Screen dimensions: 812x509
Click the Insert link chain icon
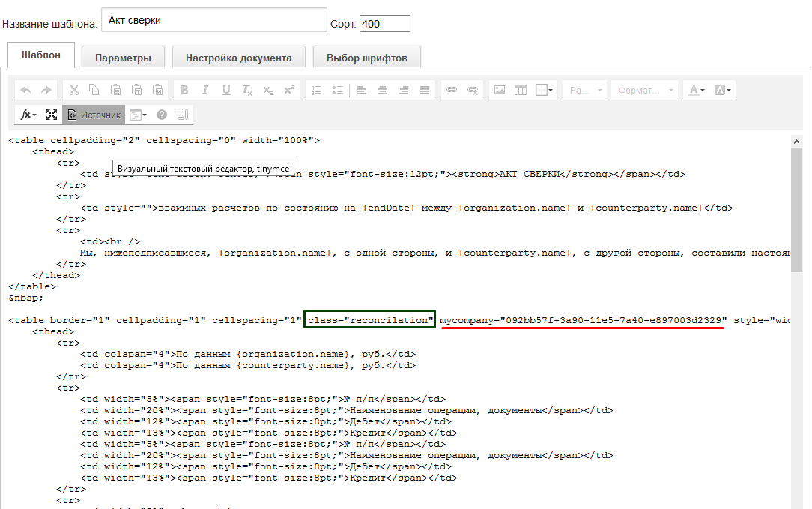click(x=451, y=90)
